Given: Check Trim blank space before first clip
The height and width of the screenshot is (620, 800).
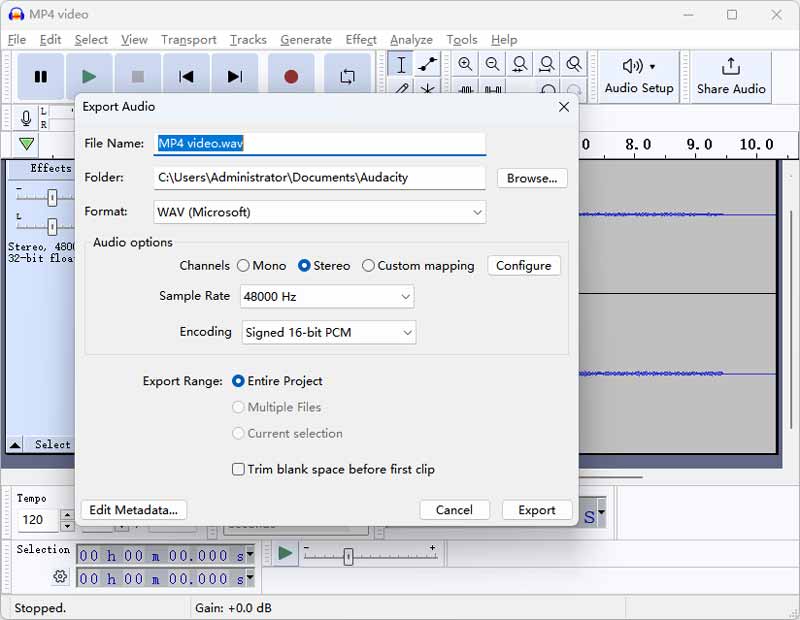Looking at the screenshot, I should coord(237,469).
